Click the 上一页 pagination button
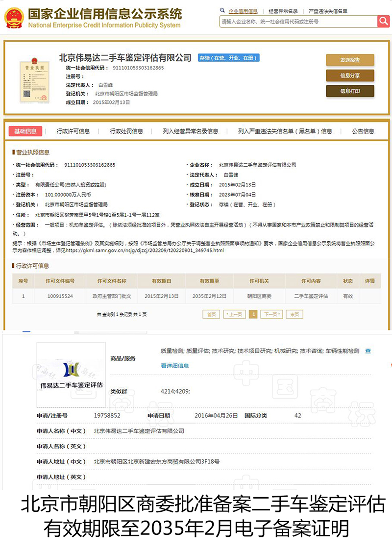Screen dimensions: 392x555 pyautogui.click(x=235, y=314)
